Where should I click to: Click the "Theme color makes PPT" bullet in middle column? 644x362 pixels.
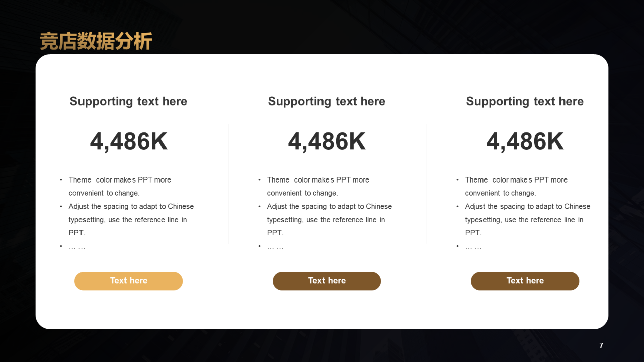coord(318,186)
